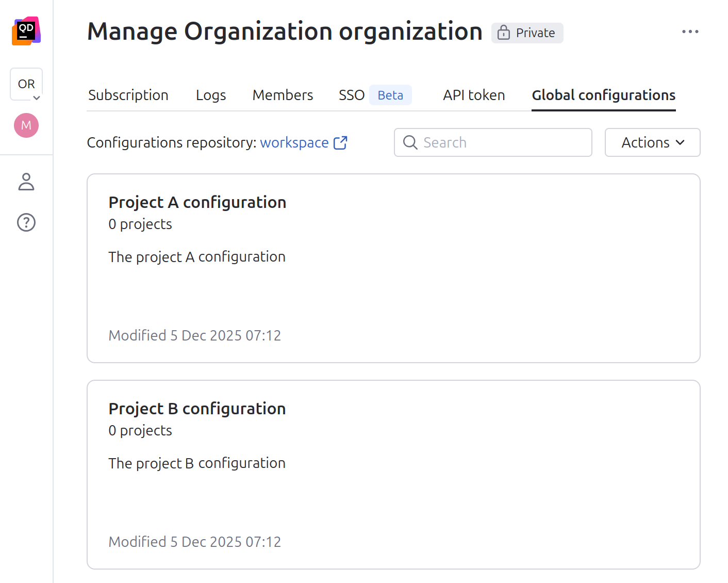Open the external link icon beside workspace
The width and height of the screenshot is (728, 583).
(x=340, y=142)
